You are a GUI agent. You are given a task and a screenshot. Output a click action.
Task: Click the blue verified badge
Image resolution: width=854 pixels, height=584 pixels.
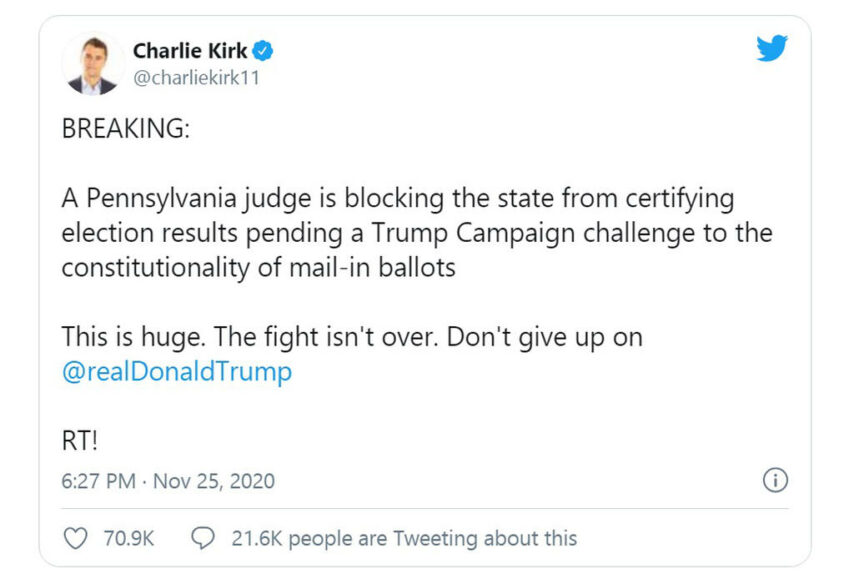(263, 51)
